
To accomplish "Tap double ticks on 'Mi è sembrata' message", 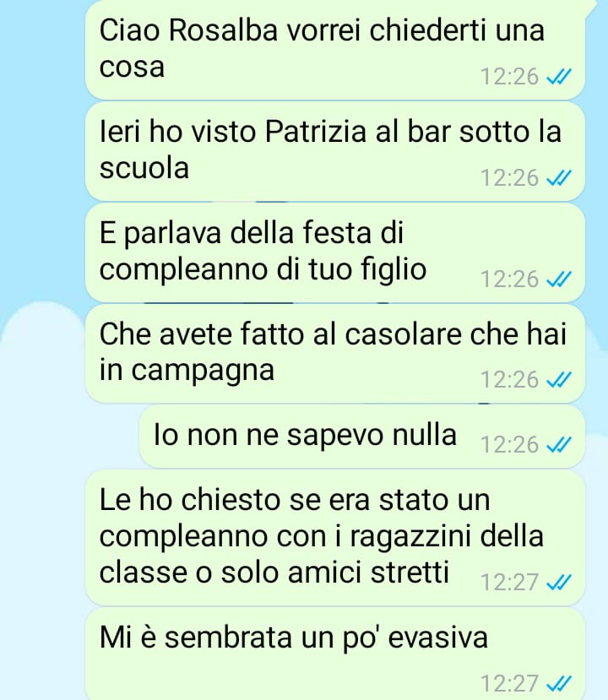I will point(559,683).
